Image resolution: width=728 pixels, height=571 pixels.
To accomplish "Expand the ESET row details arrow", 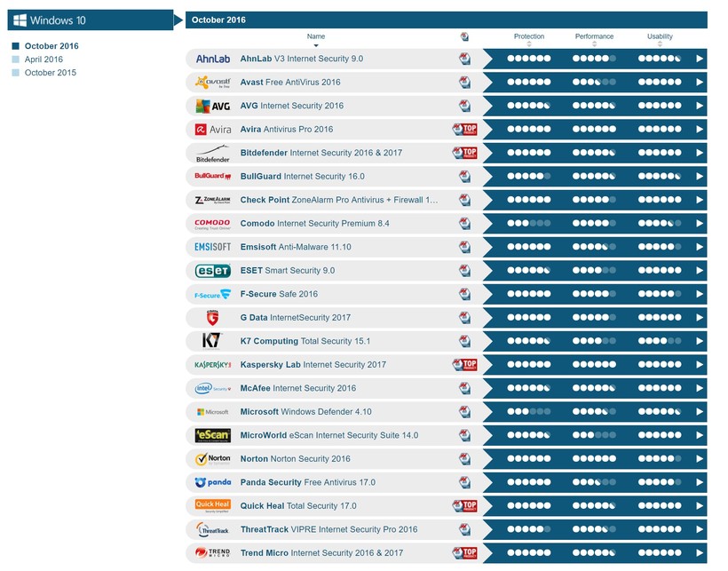I will 700,271.
